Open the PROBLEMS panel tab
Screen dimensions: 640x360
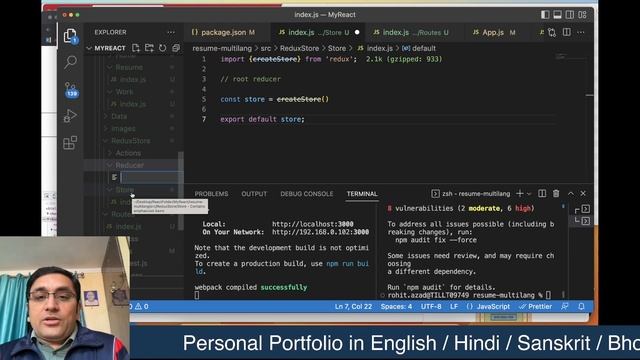tap(211, 194)
